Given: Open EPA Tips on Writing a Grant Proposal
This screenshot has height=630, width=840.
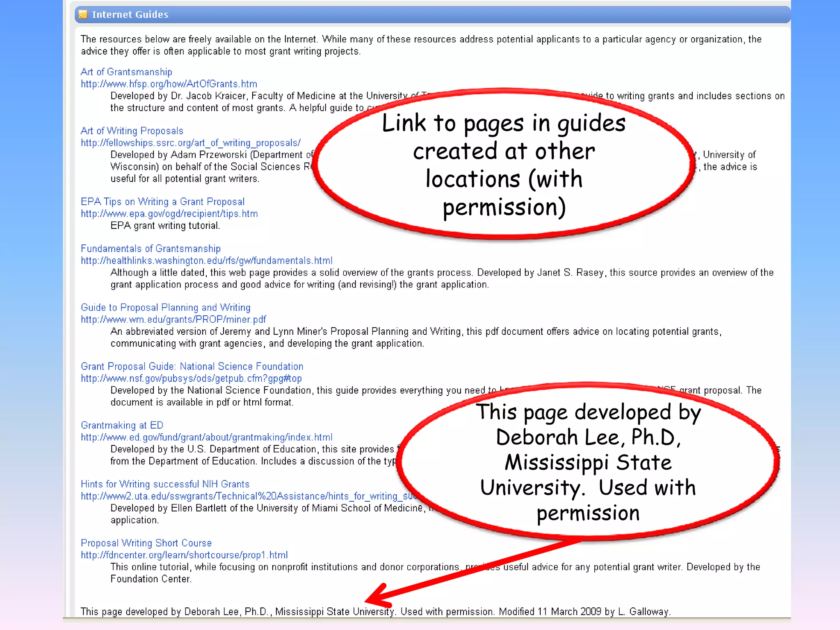Looking at the screenshot, I should (x=162, y=202).
